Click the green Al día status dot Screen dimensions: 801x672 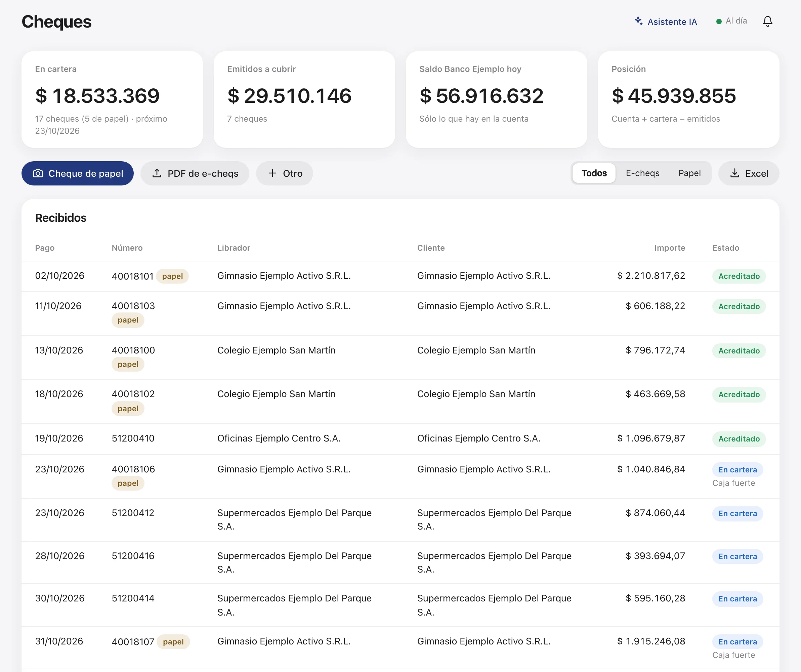click(x=719, y=22)
